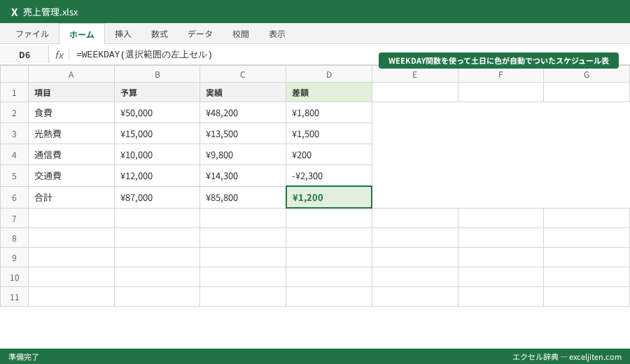Viewport: 630px width, 364px height.
Task: Click the 合計 cell
Action: [71, 197]
